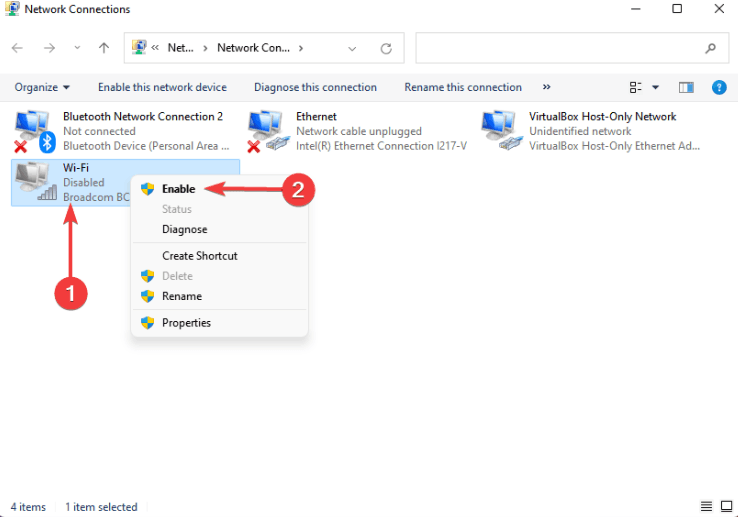738x517 pixels.
Task: Select VirtualBox Host-Only Network adapter
Action: 591,131
